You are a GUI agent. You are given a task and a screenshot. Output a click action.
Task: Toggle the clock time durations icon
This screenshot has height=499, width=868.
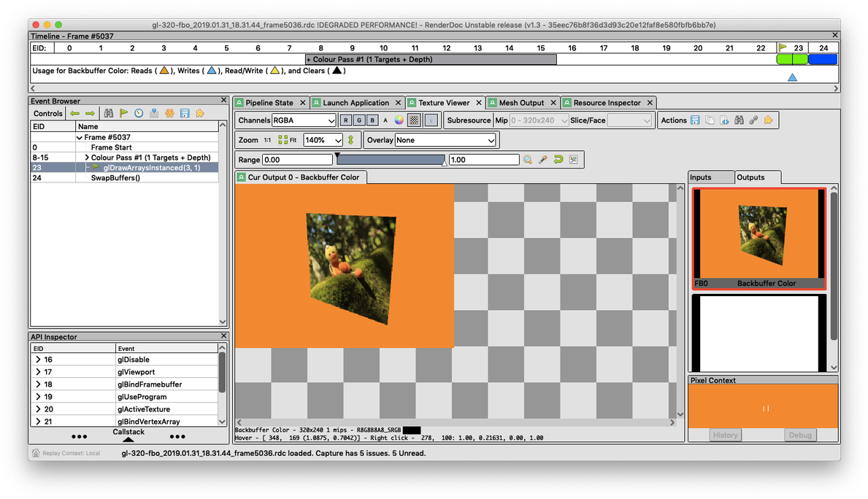pos(139,113)
